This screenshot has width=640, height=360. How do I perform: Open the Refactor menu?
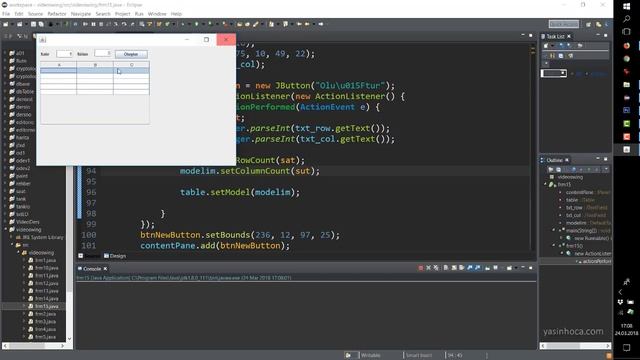pyautogui.click(x=57, y=14)
